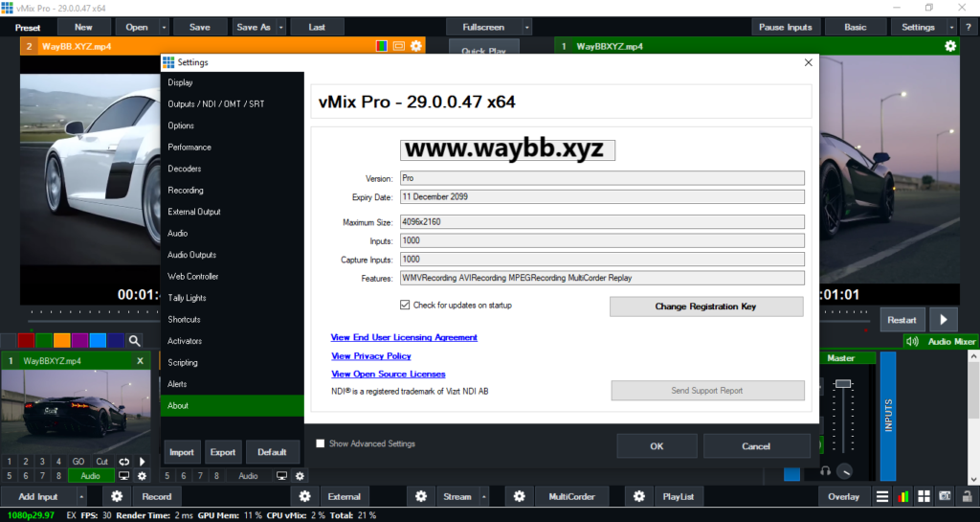The width and height of the screenshot is (980, 522).
Task: Select Performance in settings sidebar
Action: point(189,148)
